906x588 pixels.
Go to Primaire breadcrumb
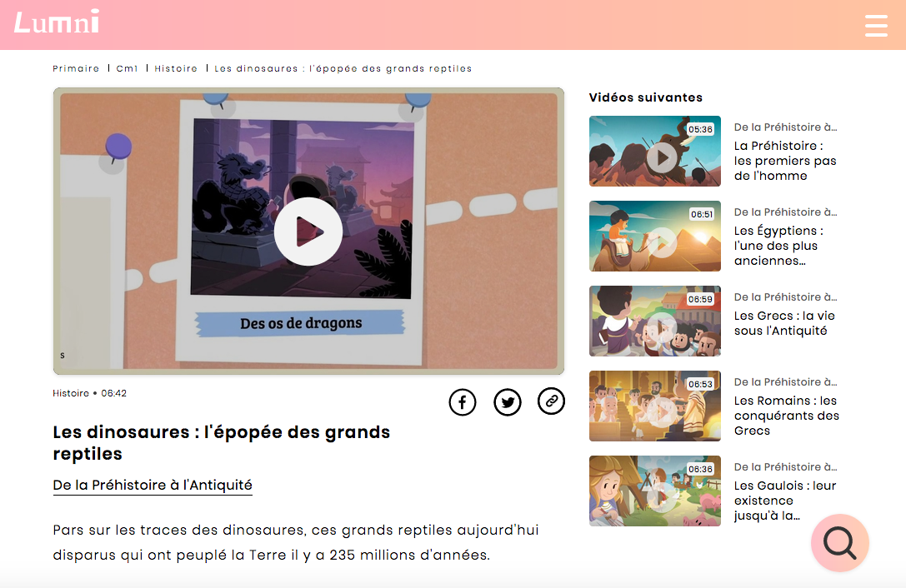tap(76, 69)
